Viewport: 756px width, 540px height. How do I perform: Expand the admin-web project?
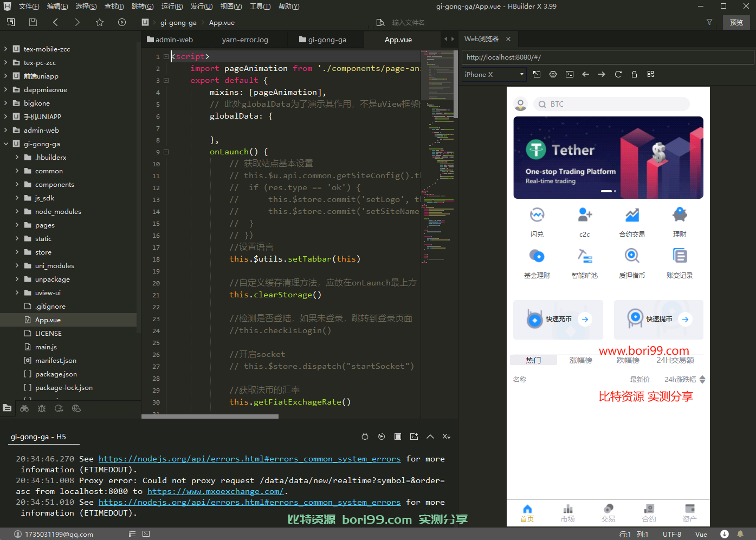tap(5, 131)
